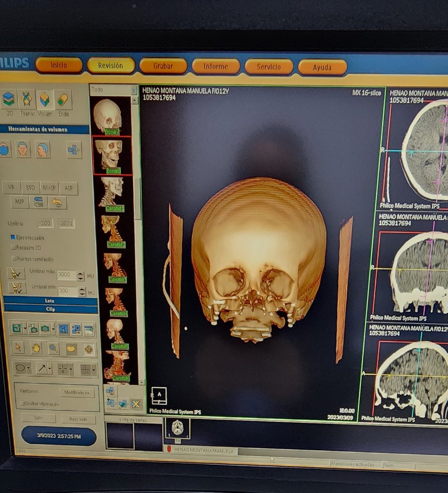Click the green camera snapshot icon
Viewport: 448px width, 493px height.
point(45,329)
